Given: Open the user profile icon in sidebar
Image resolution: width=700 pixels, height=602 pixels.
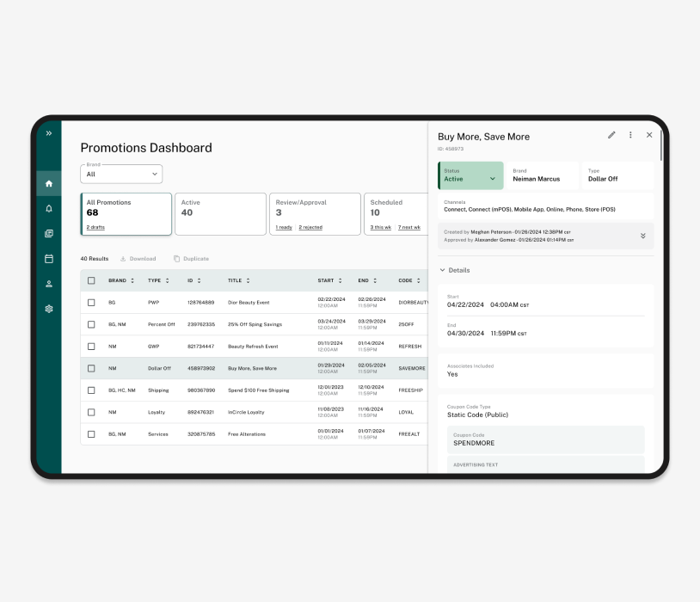Looking at the screenshot, I should [49, 283].
